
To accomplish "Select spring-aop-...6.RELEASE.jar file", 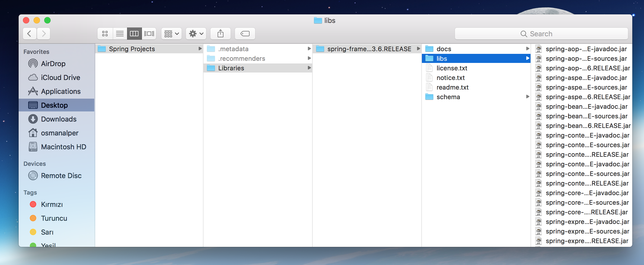I will coord(582,68).
